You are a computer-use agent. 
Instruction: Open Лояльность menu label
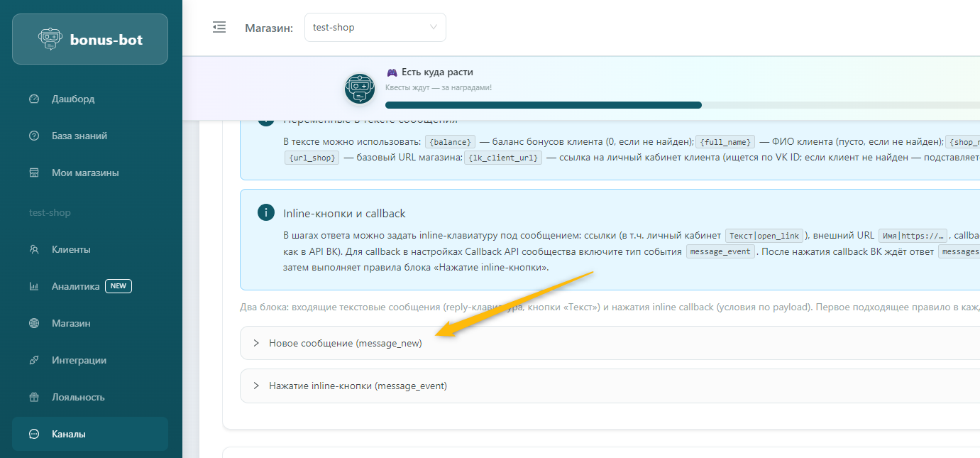point(78,397)
